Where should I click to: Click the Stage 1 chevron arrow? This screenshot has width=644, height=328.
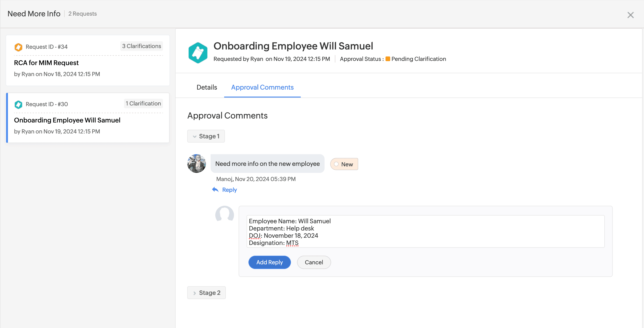(195, 136)
